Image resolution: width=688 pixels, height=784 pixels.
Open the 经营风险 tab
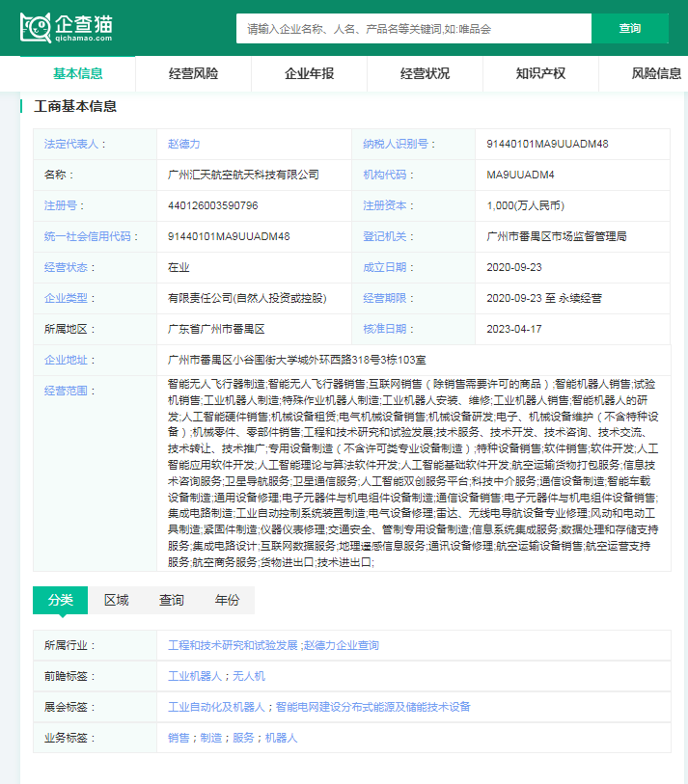pyautogui.click(x=193, y=73)
